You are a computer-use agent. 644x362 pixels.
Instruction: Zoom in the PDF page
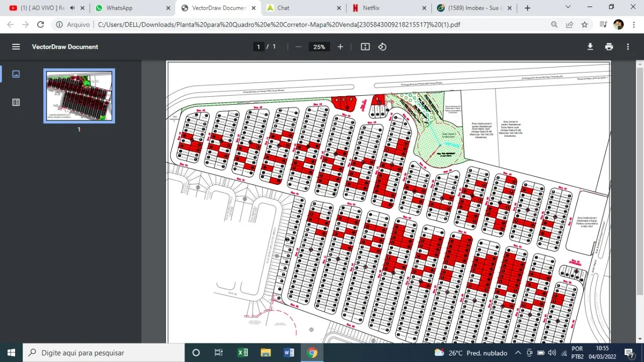click(x=340, y=47)
